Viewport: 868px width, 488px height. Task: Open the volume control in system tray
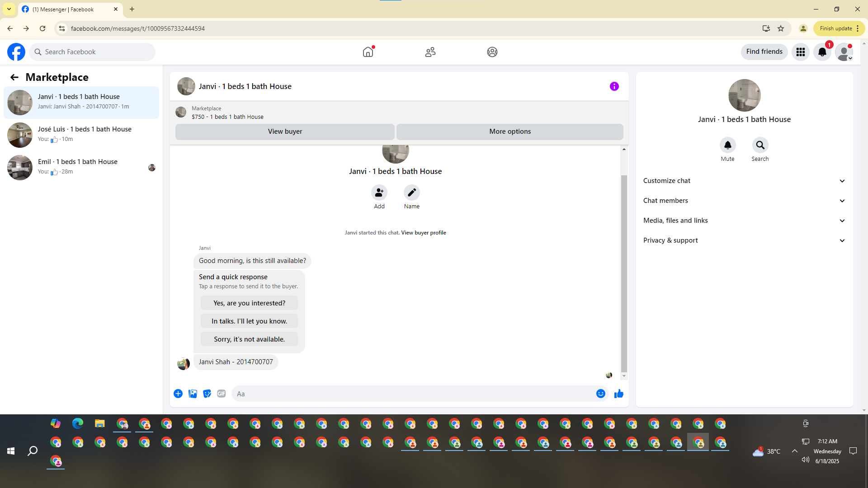coord(805,460)
